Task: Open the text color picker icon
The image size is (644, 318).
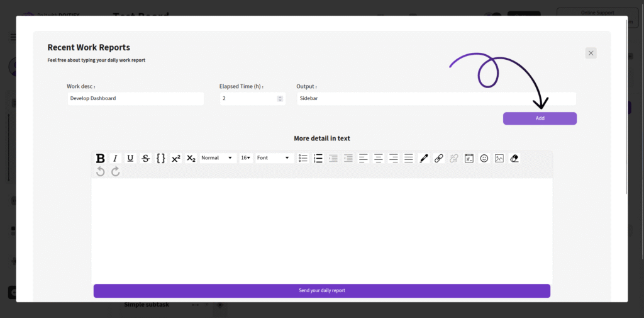Action: 424,159
